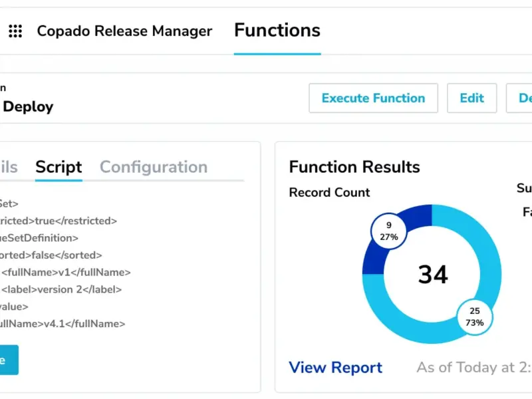Click script line with fullName v4.1
Screen dimensions: 532x399
coord(63,324)
